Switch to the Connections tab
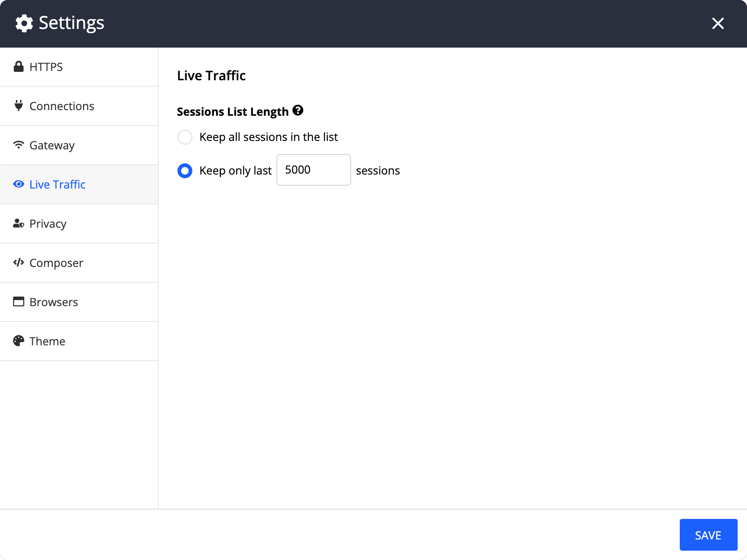This screenshot has width=747, height=560. pos(79,106)
